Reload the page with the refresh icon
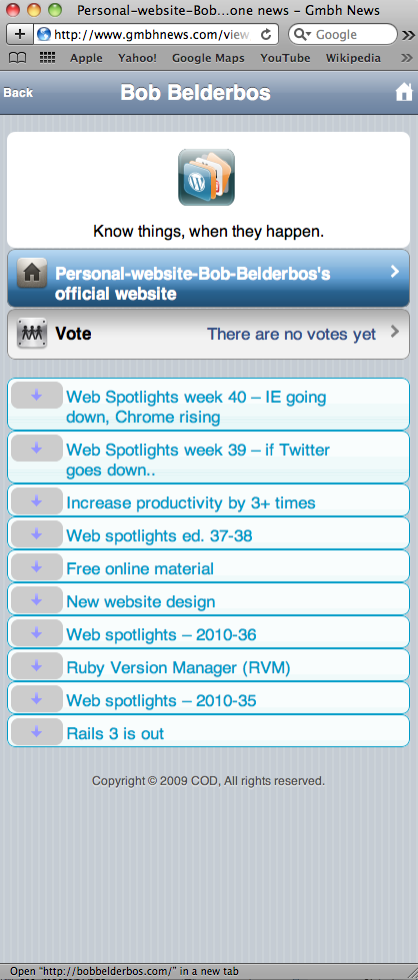The image size is (418, 980). click(266, 34)
